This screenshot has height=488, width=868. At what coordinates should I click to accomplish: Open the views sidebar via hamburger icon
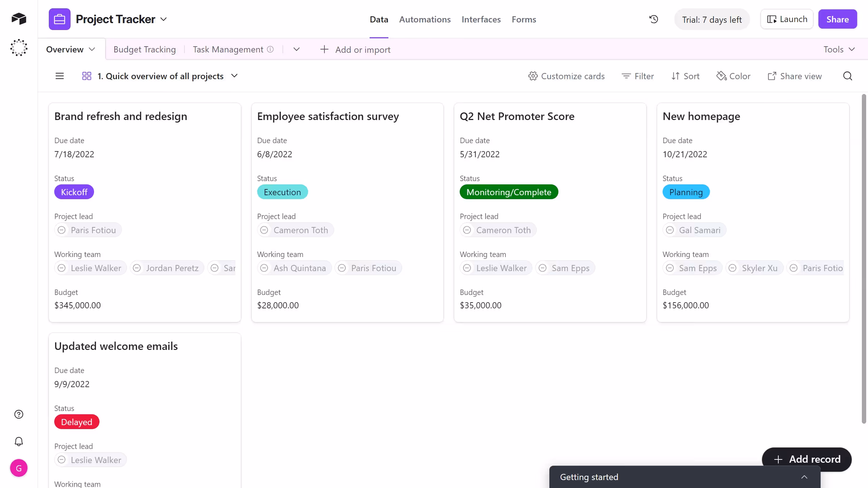(x=59, y=76)
